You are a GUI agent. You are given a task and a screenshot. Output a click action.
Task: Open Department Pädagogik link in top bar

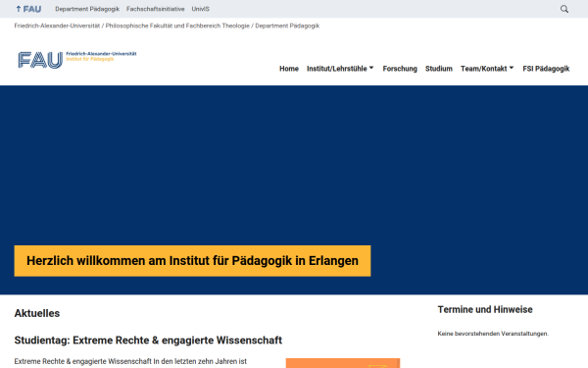(x=87, y=9)
